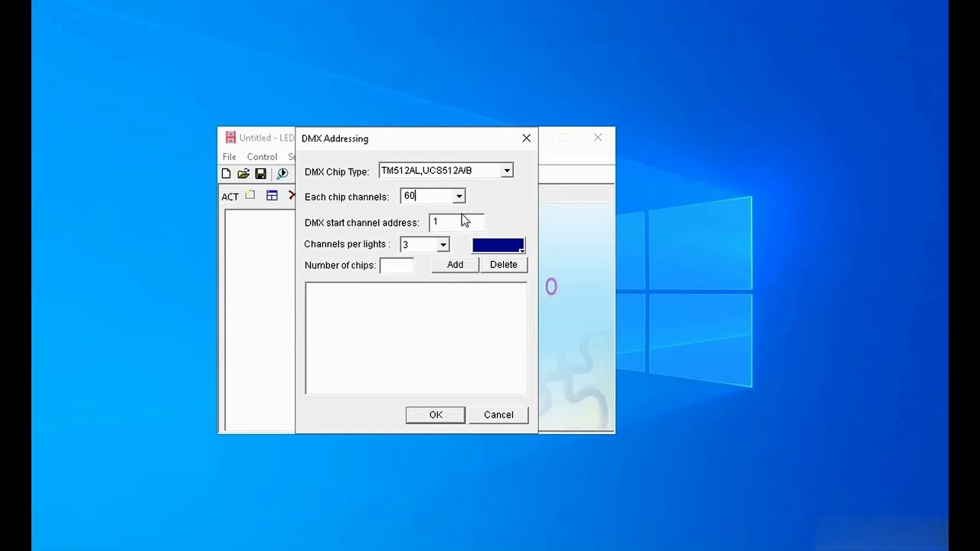The height and width of the screenshot is (551, 980).
Task: Click the Open folder icon in main toolbar
Action: pos(243,174)
